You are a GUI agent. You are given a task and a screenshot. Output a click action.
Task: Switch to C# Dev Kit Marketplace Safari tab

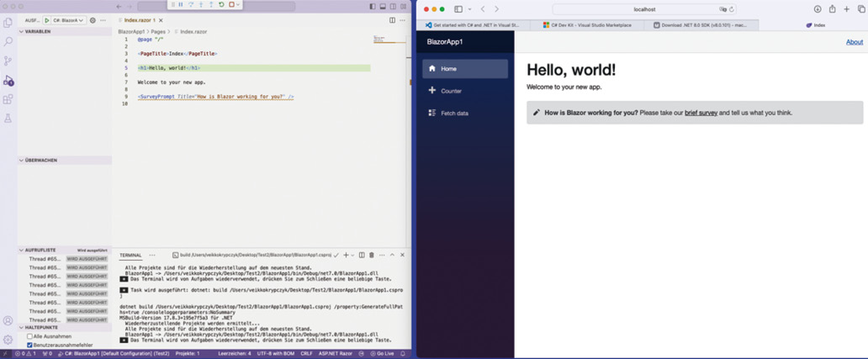[587, 25]
